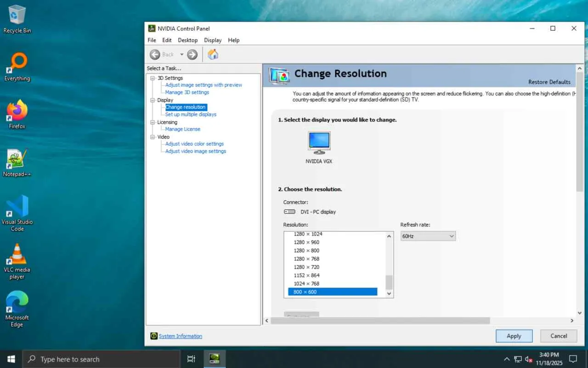588x368 pixels.
Task: Select the Visual Studio Code desktop shortcut
Action: 17,213
